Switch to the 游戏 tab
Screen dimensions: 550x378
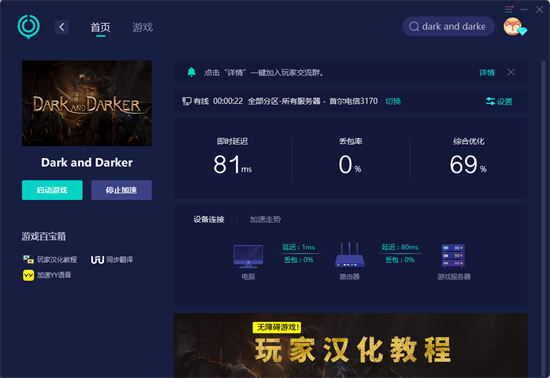(x=142, y=27)
